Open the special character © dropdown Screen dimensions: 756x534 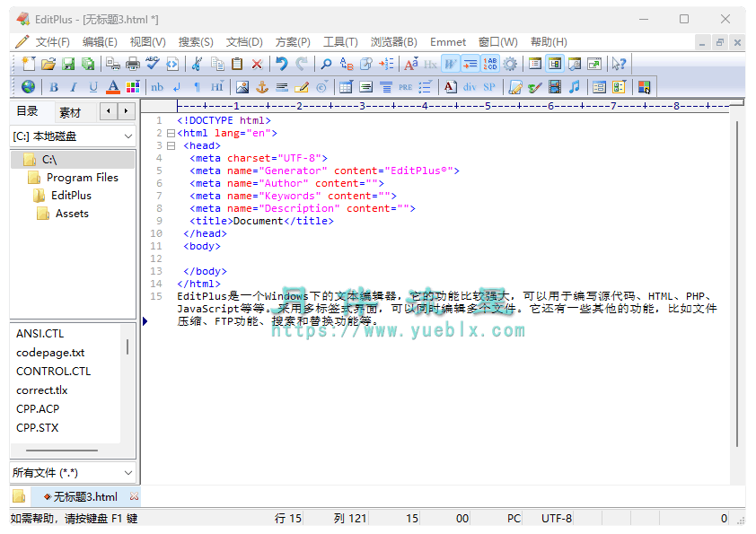tap(322, 87)
